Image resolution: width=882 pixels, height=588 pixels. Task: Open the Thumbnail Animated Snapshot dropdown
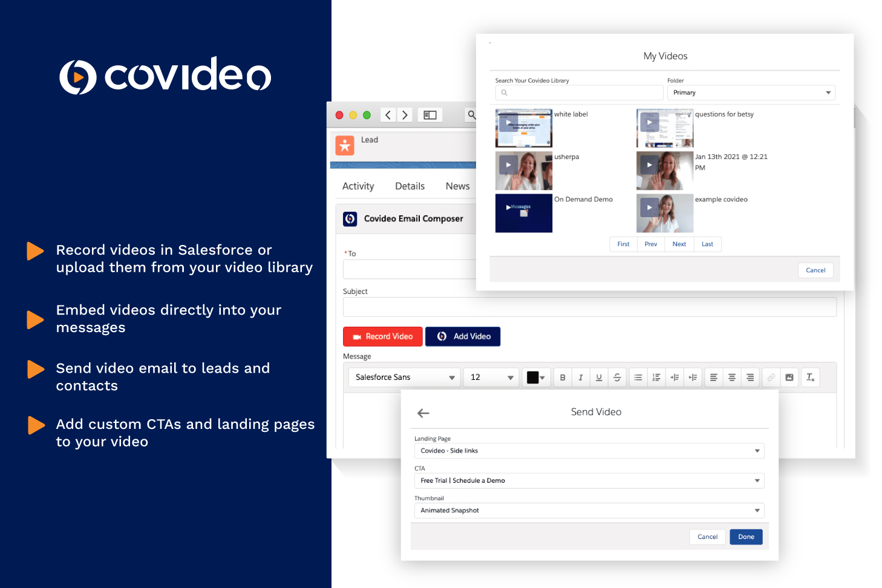(589, 511)
